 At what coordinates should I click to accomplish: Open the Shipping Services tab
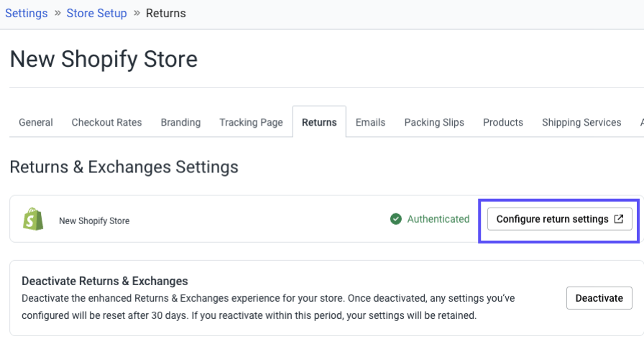(x=581, y=122)
